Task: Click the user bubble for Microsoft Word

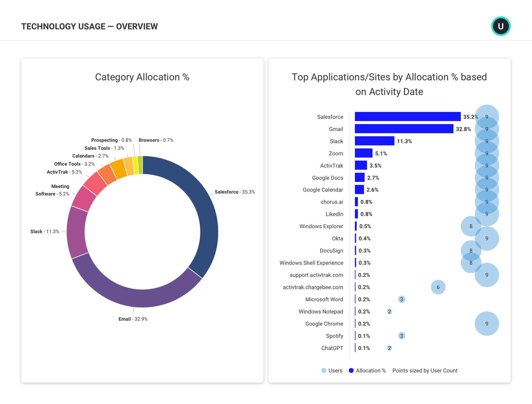Action: point(401,299)
